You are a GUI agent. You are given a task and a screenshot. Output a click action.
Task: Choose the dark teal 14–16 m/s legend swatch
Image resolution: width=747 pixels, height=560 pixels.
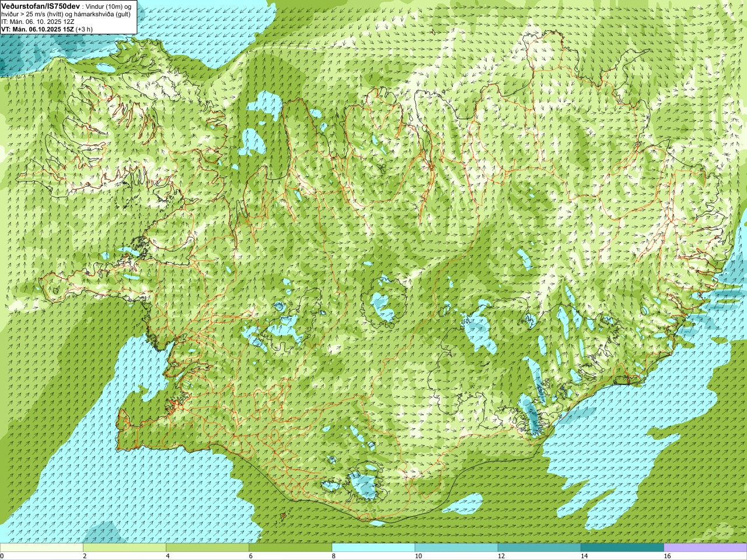[x=622, y=548]
